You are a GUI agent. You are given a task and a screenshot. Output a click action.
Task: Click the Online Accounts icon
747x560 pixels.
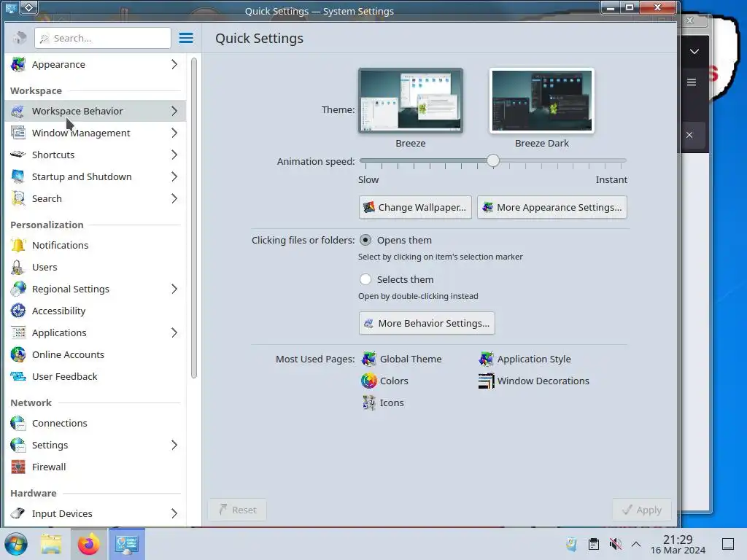[x=18, y=355]
